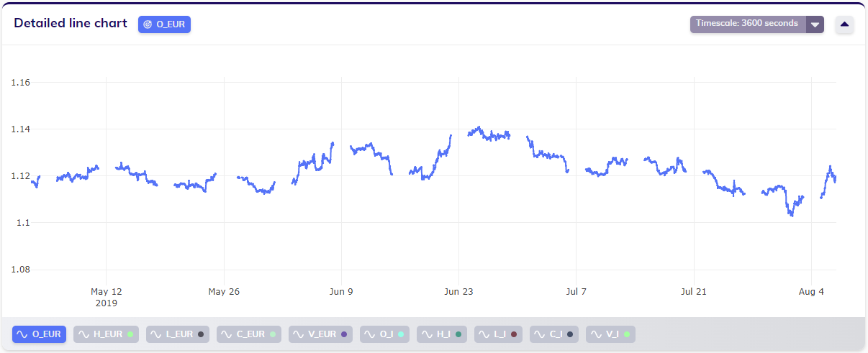Click the wave icon on the H_EUR chip
This screenshot has height=353, width=868.
point(83,334)
